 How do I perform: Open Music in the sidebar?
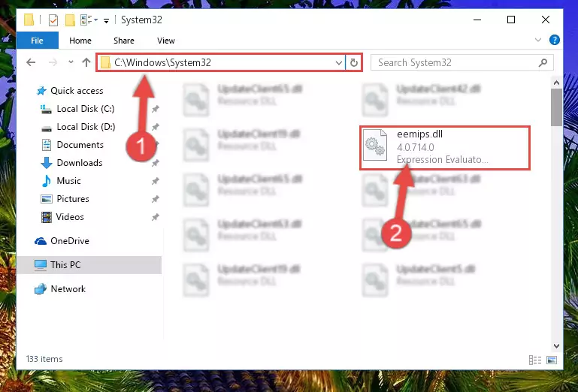68,181
